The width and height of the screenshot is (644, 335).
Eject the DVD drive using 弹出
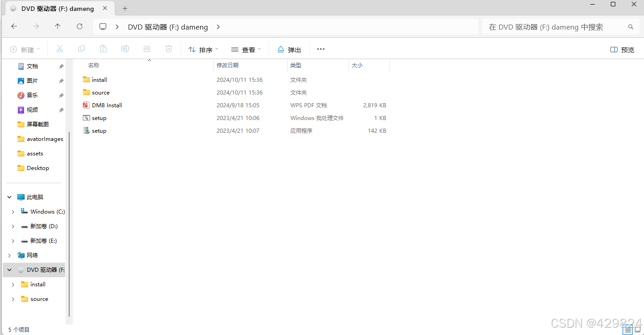(x=289, y=49)
